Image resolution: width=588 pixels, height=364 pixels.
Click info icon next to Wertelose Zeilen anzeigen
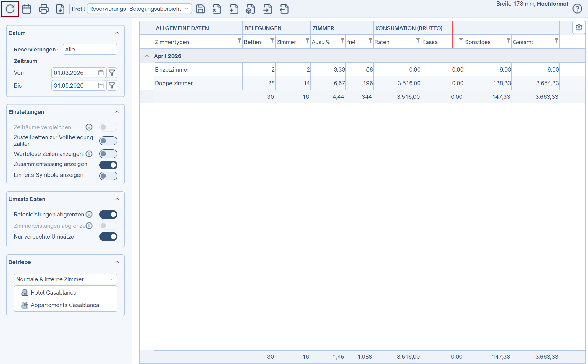click(x=89, y=154)
